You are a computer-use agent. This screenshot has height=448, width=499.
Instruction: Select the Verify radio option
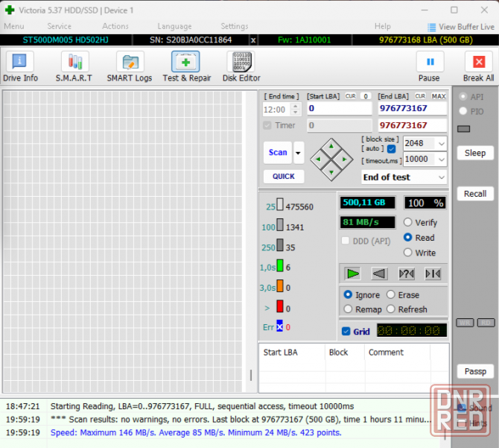click(407, 222)
